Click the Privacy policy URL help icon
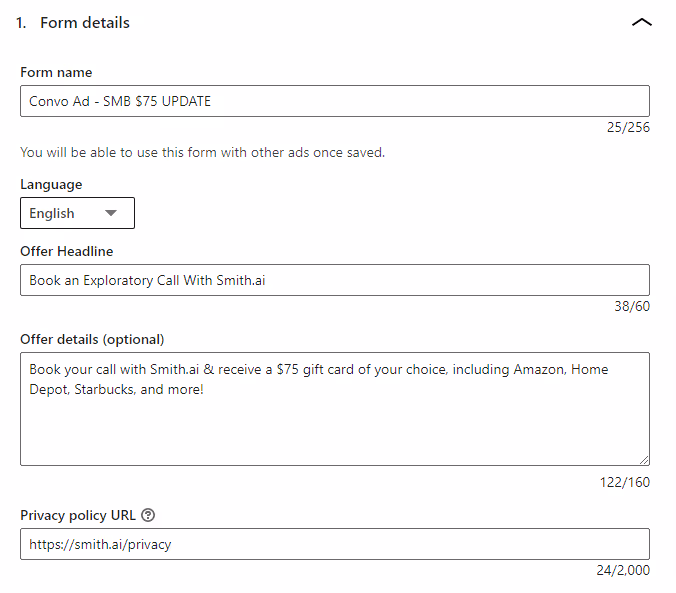Image resolution: width=676 pixels, height=593 pixels. (148, 515)
